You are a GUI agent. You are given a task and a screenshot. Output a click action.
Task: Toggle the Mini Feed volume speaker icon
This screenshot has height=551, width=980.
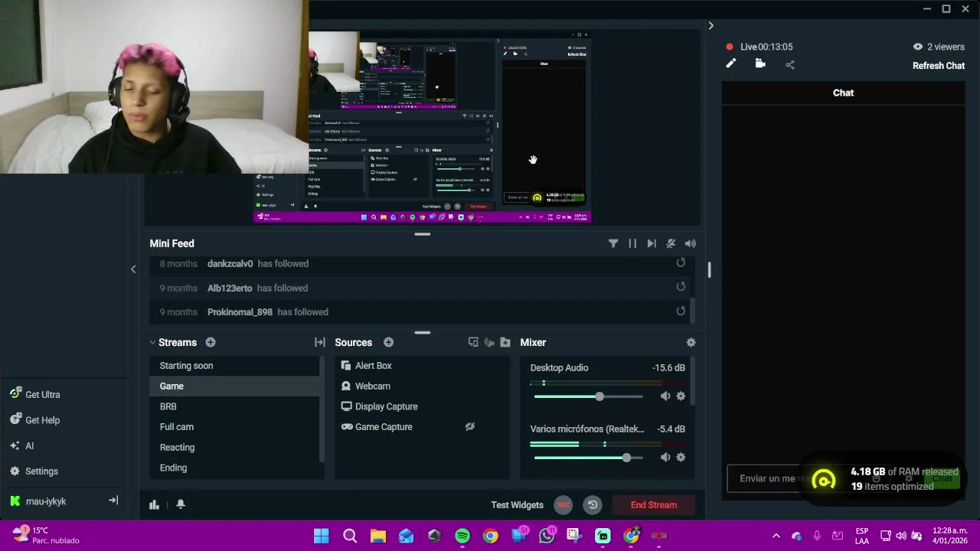click(691, 243)
